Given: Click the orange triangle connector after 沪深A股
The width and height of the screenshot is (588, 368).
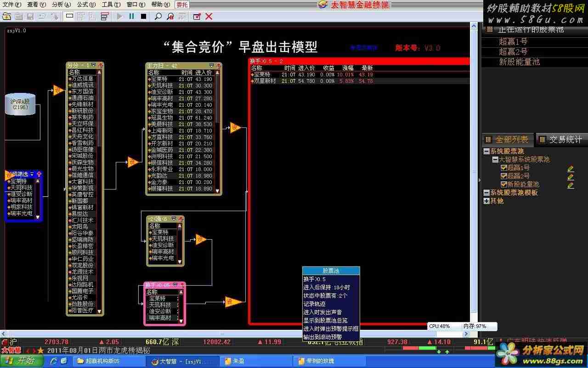Looking at the screenshot, I should [x=58, y=90].
